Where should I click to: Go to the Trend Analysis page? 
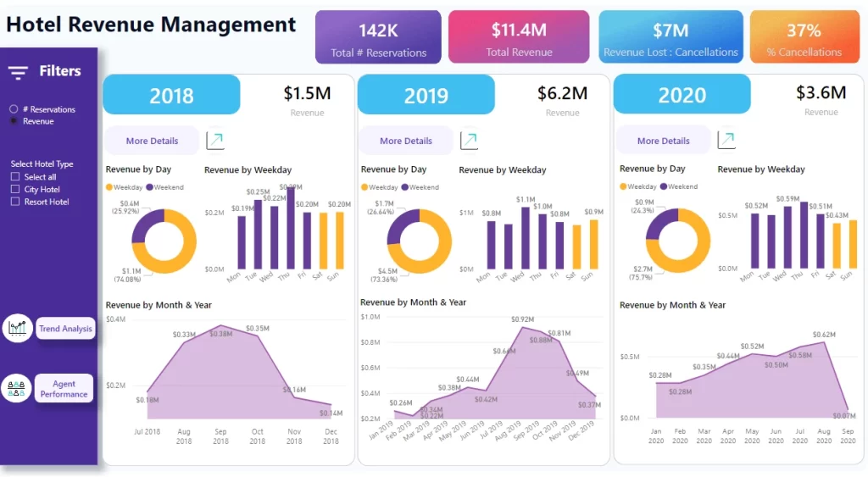(x=65, y=329)
